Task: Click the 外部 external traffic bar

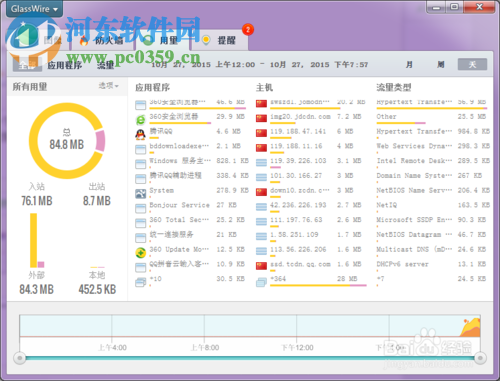Action: coord(33,241)
